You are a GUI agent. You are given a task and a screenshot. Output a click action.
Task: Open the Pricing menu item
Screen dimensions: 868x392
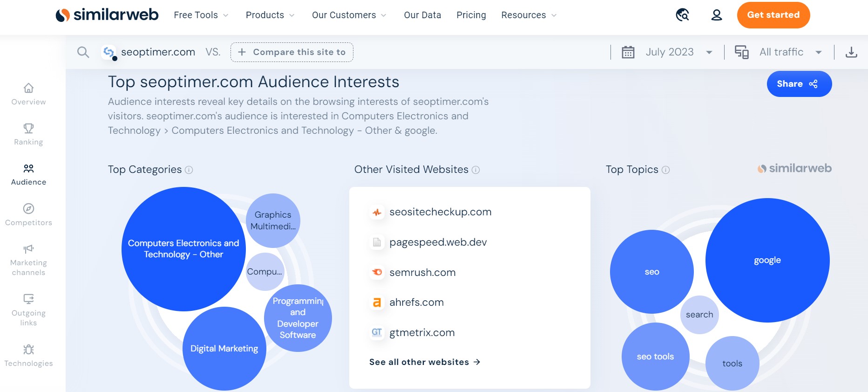pos(471,15)
